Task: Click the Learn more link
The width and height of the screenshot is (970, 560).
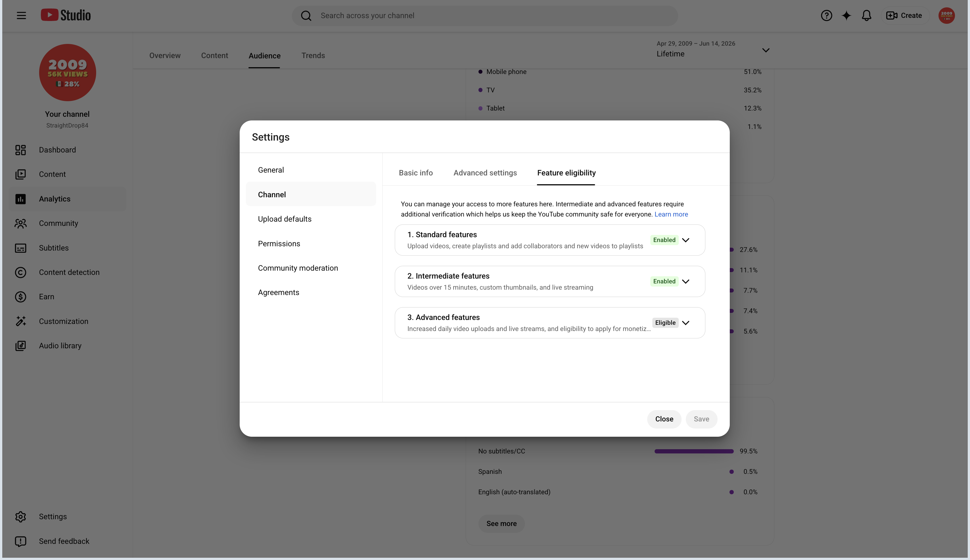Action: [671, 214]
